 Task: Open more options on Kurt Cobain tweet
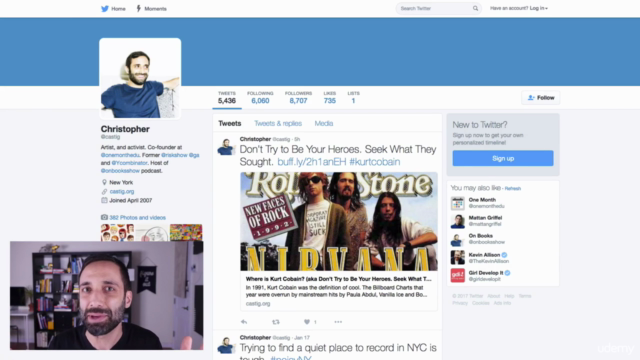coord(338,322)
